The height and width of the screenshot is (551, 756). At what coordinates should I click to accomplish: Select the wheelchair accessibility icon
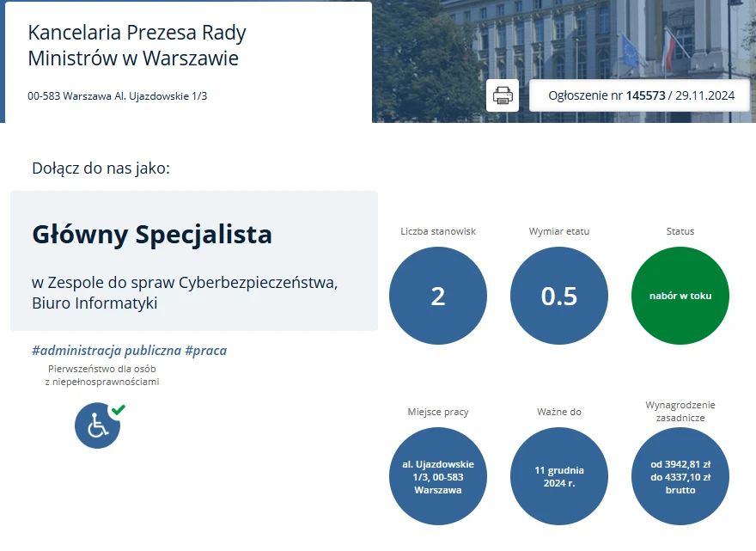point(97,425)
